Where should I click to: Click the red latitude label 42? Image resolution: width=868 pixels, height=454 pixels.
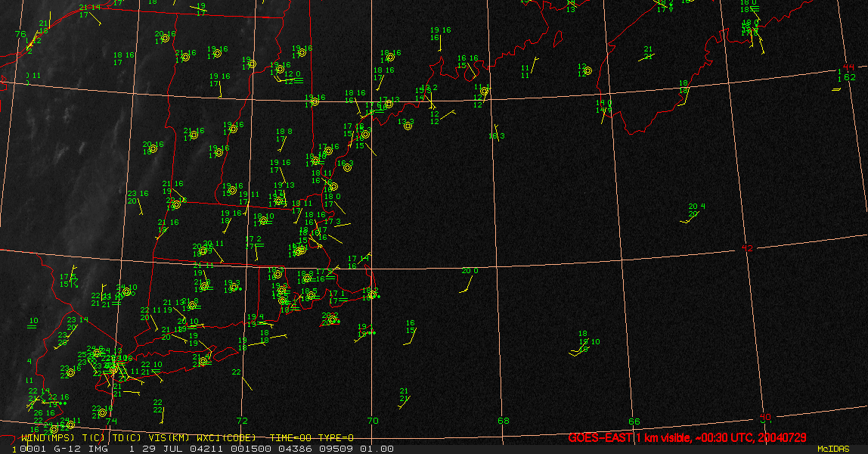(747, 248)
